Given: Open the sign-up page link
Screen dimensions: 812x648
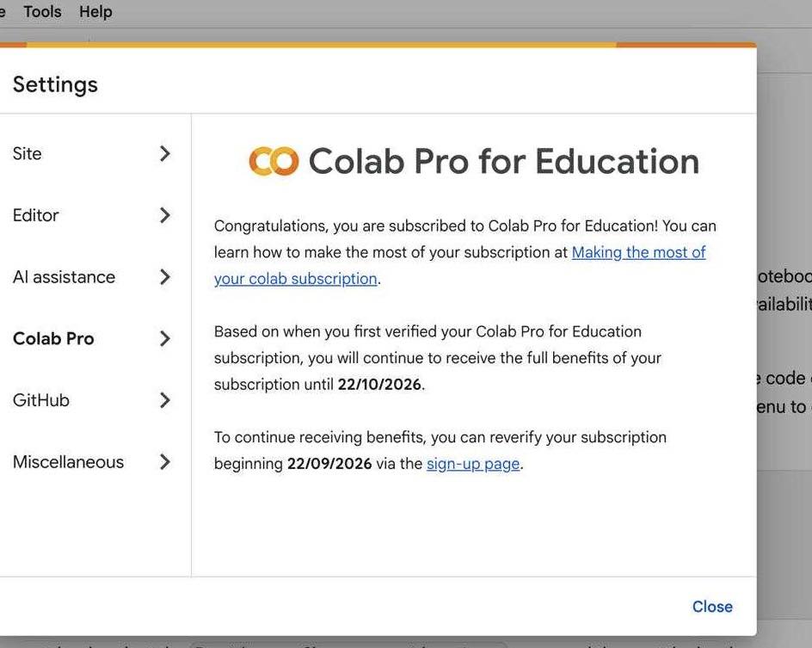Looking at the screenshot, I should (x=473, y=464).
